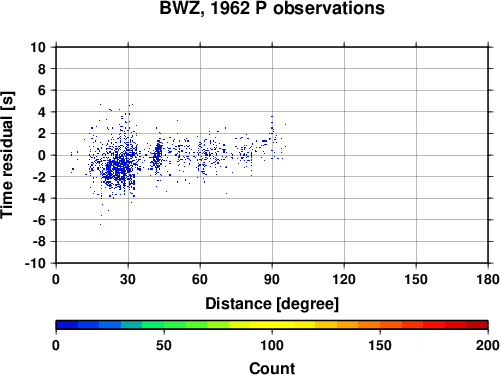
Task: Click the colorbar tick label "50"
Action: click(x=164, y=346)
